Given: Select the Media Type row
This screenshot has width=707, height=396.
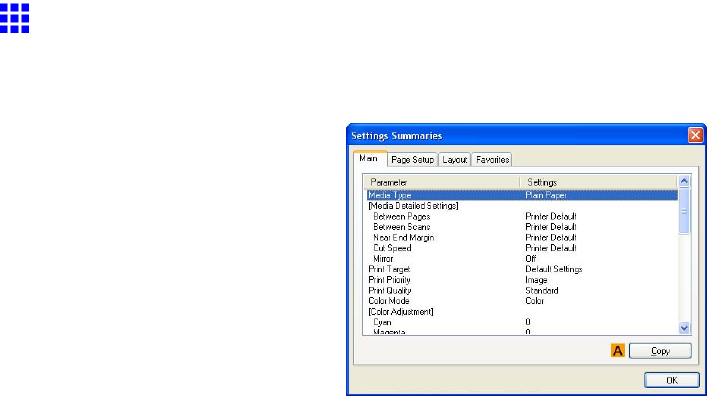Looking at the screenshot, I should click(522, 195).
